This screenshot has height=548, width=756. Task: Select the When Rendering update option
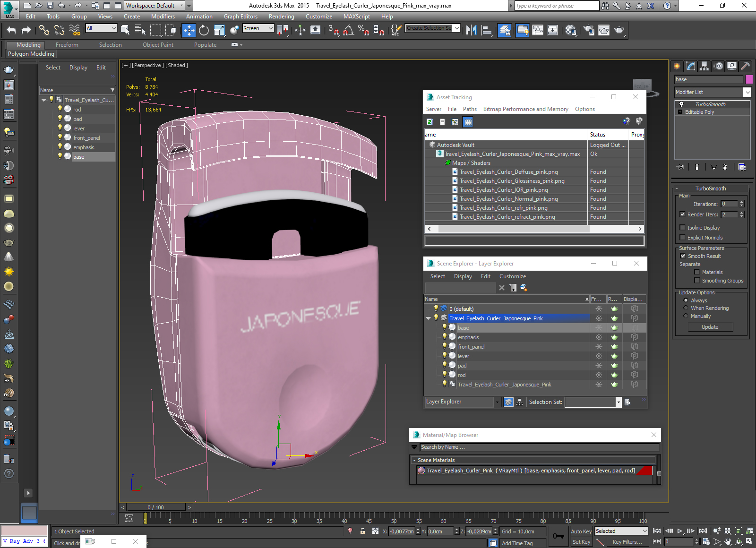tap(686, 308)
